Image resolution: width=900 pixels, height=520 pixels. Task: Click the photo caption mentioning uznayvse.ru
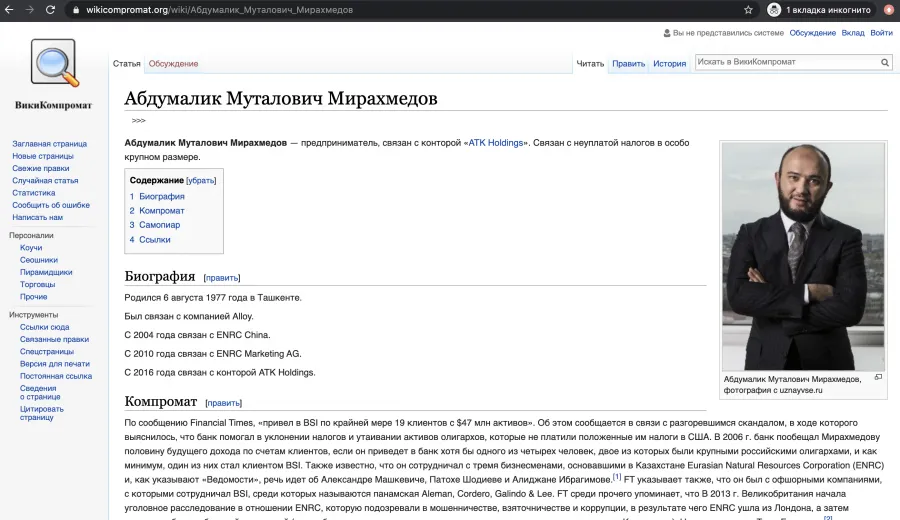click(792, 385)
